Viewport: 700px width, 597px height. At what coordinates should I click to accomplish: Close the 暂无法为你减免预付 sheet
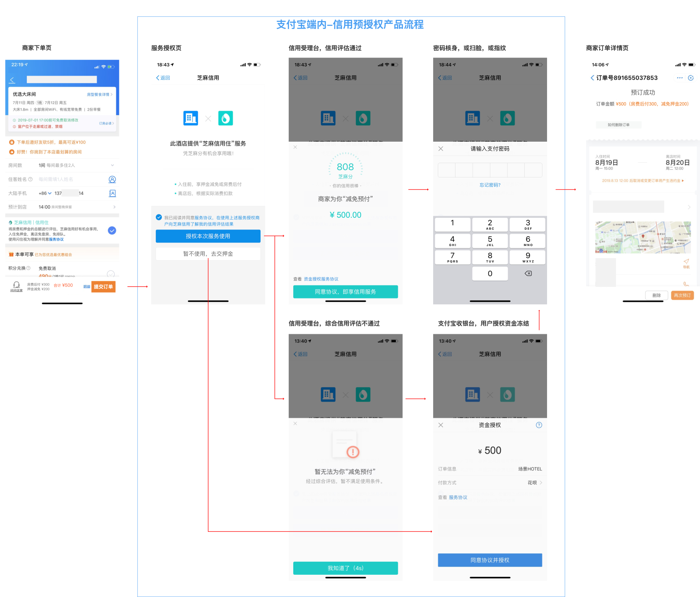[x=295, y=423]
